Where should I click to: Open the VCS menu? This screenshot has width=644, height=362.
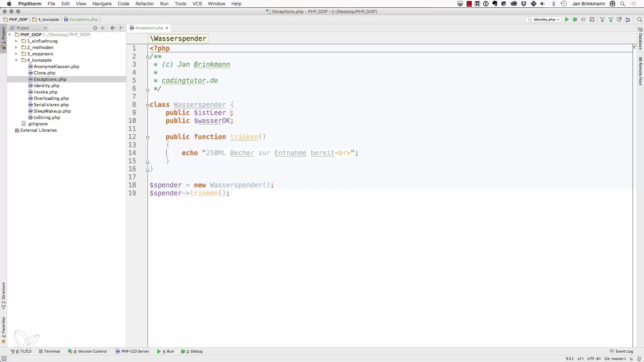click(x=197, y=4)
